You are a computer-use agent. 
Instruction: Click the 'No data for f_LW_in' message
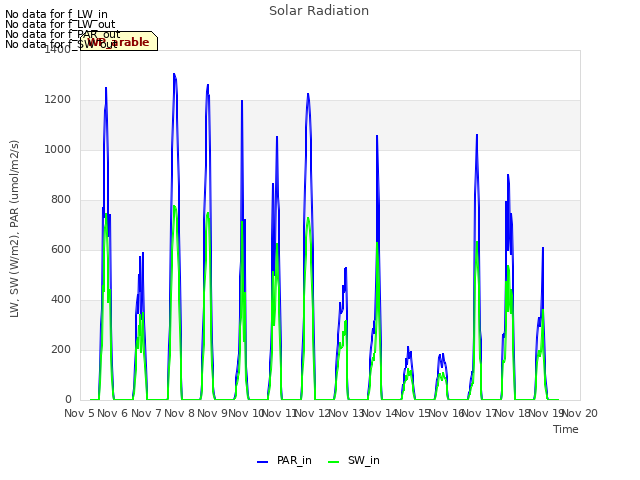pyautogui.click(x=56, y=14)
